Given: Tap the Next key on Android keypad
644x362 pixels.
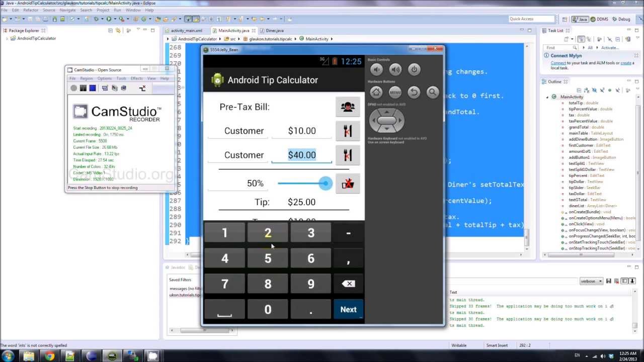Looking at the screenshot, I should [x=348, y=310].
